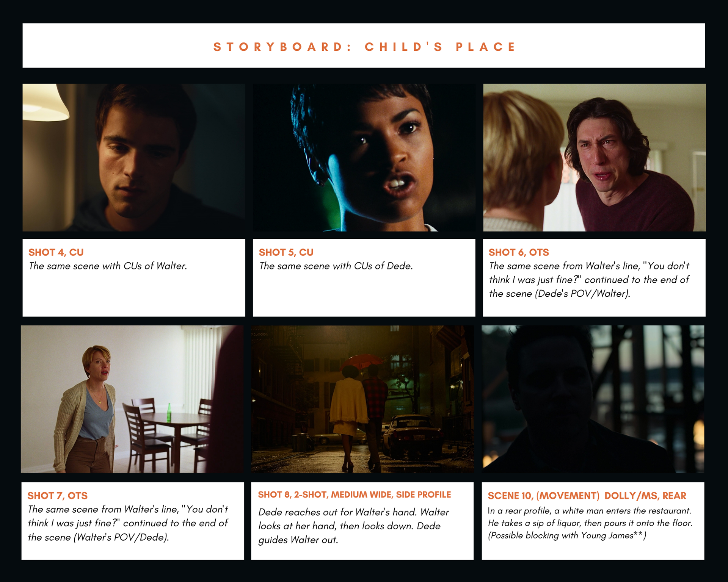This screenshot has width=728, height=582.
Task: Select the Shot 7 thumbnail with dining table
Action: [132, 399]
